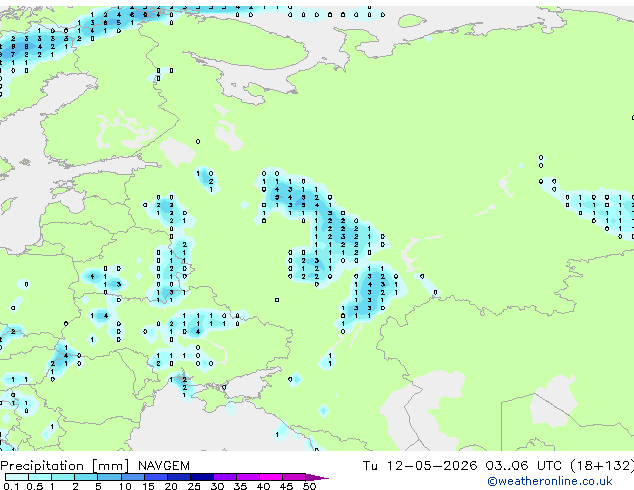This screenshot has height=490, width=634.
Task: Pick the legend swatch between 5 and 10
Action: click(x=110, y=477)
